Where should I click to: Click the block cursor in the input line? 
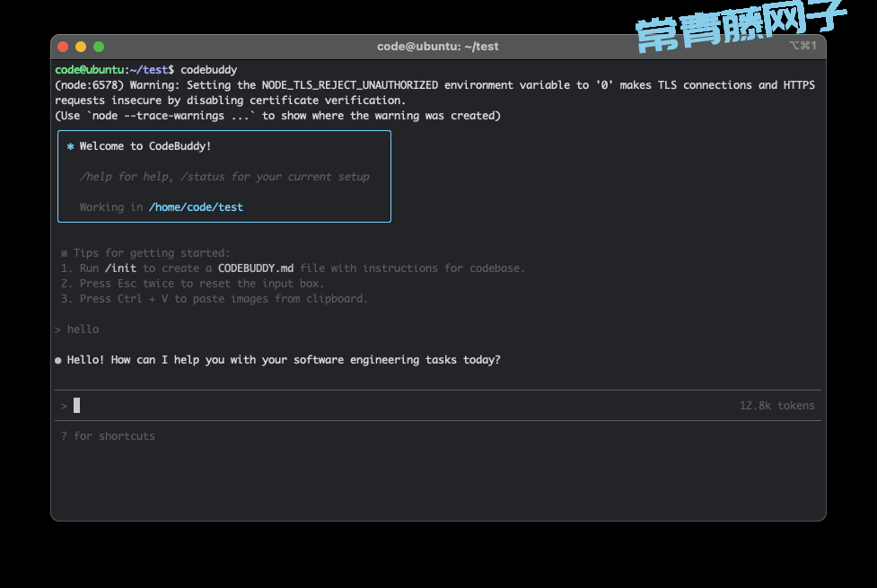pyautogui.click(x=77, y=406)
